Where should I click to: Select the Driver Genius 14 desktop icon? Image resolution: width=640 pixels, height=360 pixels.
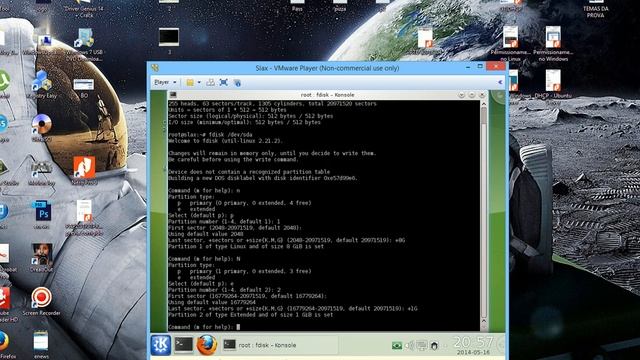pyautogui.click(x=84, y=9)
